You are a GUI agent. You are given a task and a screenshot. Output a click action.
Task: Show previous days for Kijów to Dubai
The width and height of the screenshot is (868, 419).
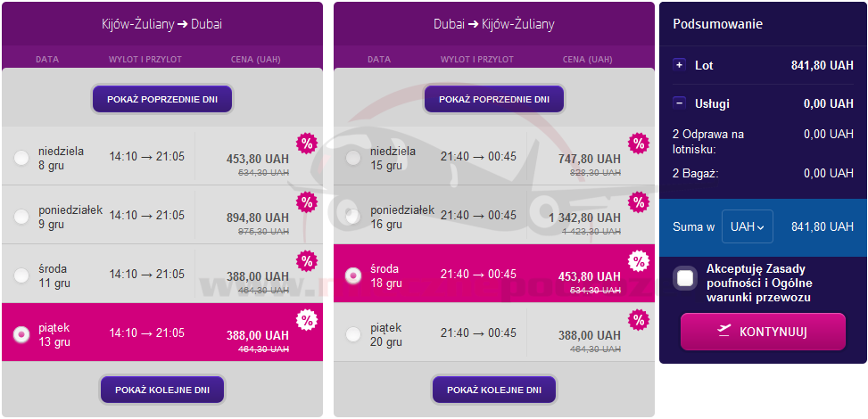[x=162, y=99]
